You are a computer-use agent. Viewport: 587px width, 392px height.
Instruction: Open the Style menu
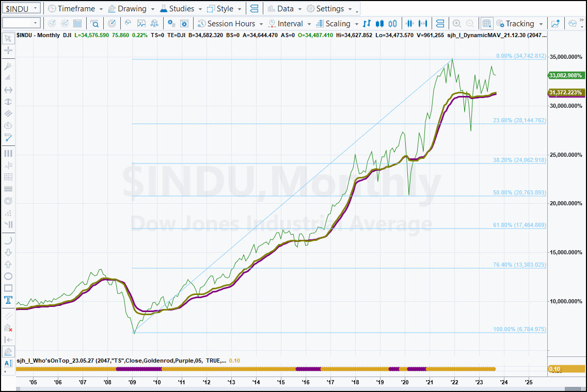coord(220,9)
